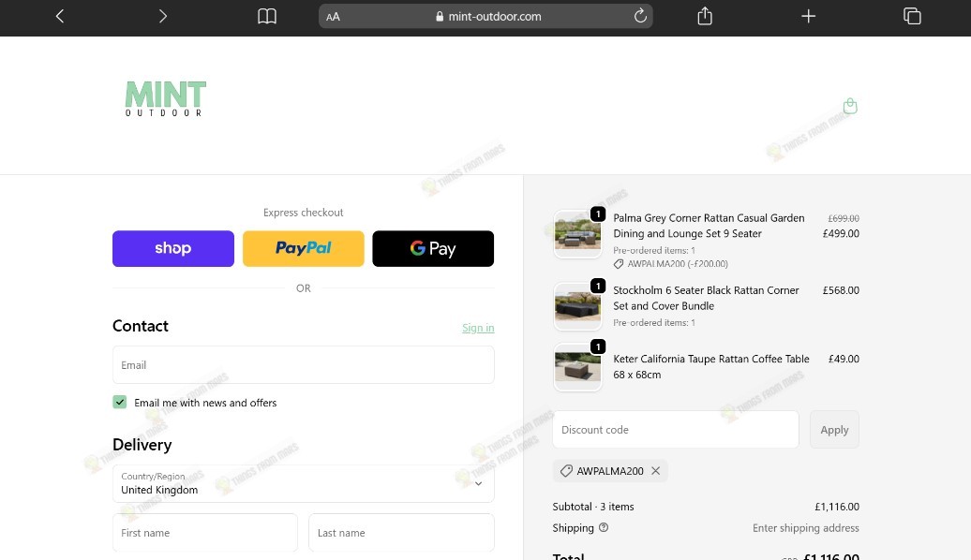Viewport: 971px width, 560px height.
Task: Click the Express checkout heading
Action: 304,213
